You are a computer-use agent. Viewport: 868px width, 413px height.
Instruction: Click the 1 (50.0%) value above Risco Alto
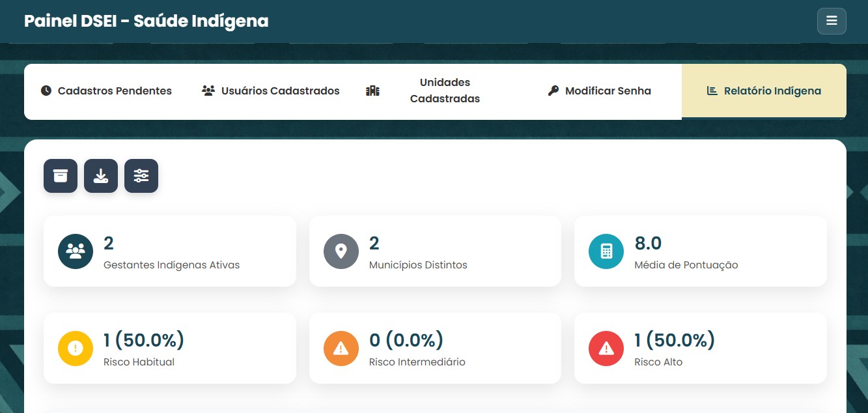675,340
